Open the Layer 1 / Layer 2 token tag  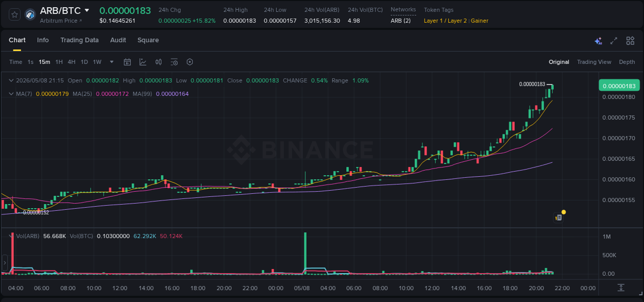point(445,21)
